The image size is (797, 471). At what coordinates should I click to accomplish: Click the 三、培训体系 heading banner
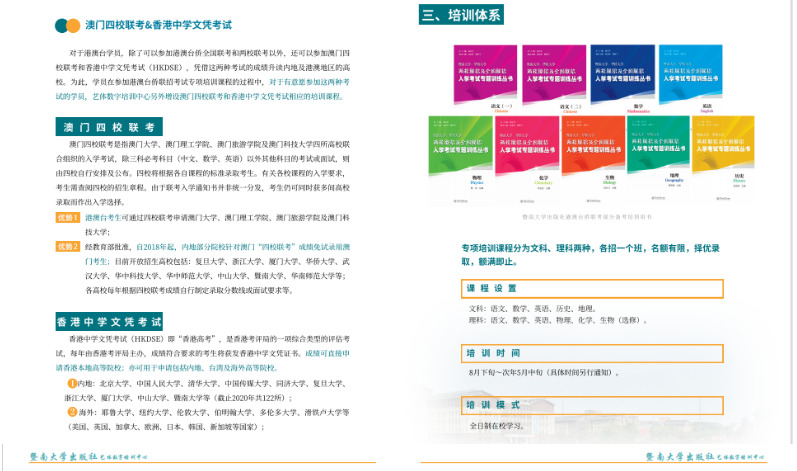click(x=461, y=15)
